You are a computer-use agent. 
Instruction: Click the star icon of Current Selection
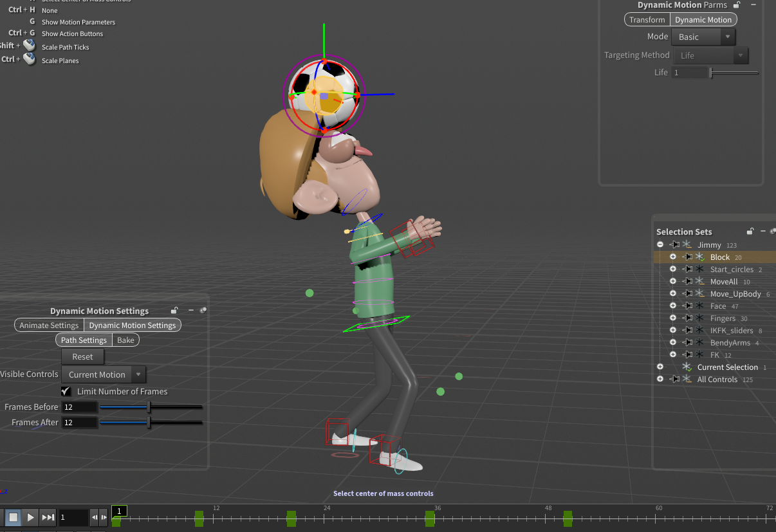tap(687, 367)
